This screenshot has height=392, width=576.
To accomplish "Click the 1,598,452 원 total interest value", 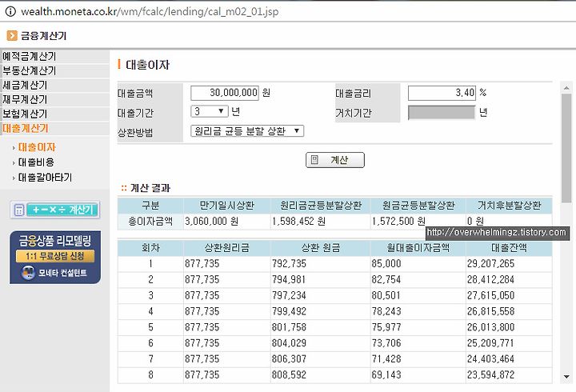I will [298, 222].
